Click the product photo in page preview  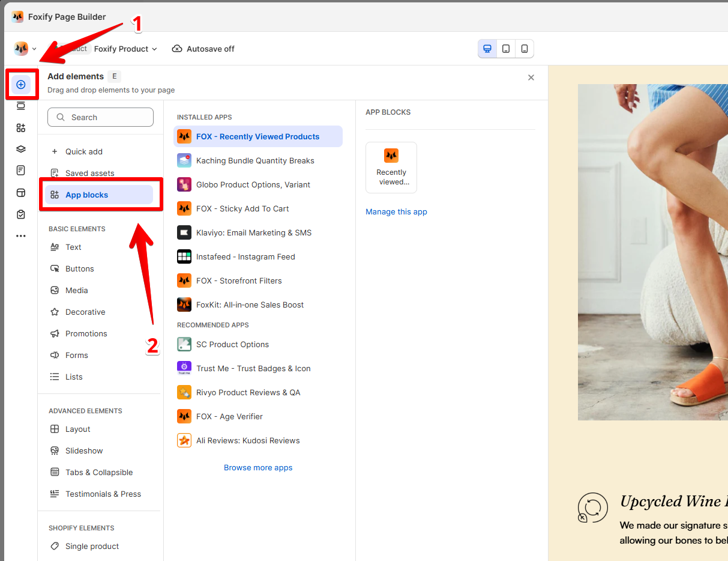(653, 252)
